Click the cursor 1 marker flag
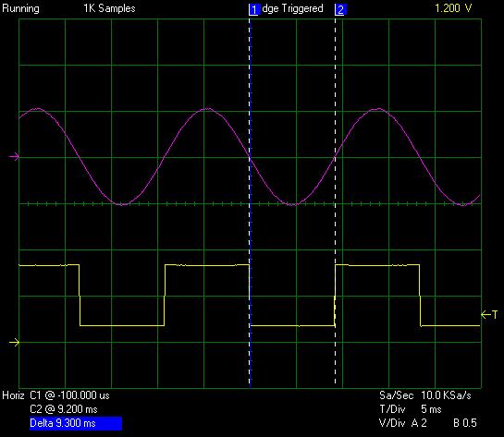The width and height of the screenshot is (504, 437). click(254, 9)
